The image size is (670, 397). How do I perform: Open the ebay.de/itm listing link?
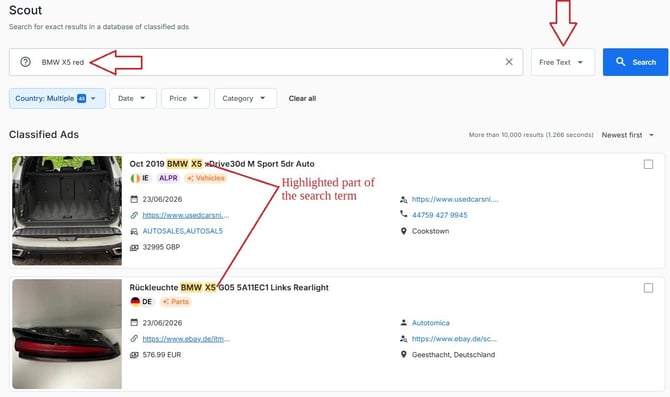pos(186,339)
